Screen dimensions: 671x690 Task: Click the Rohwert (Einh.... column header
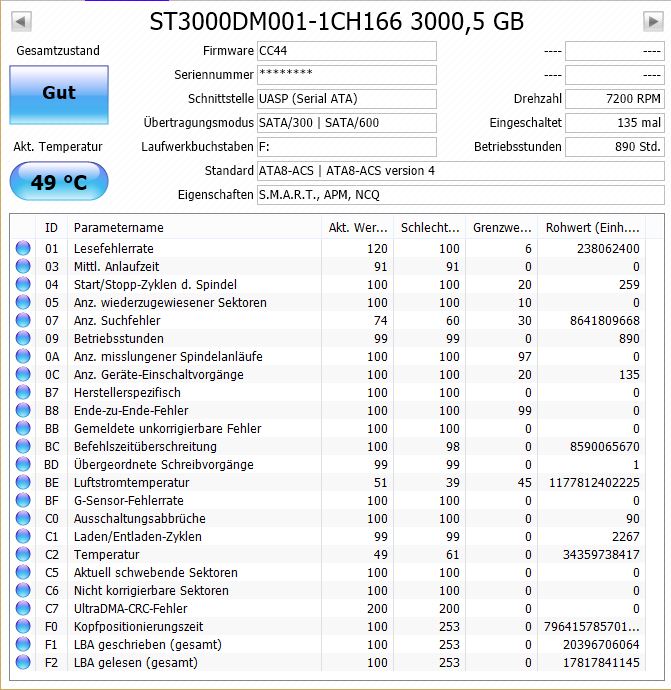pyautogui.click(x=592, y=228)
